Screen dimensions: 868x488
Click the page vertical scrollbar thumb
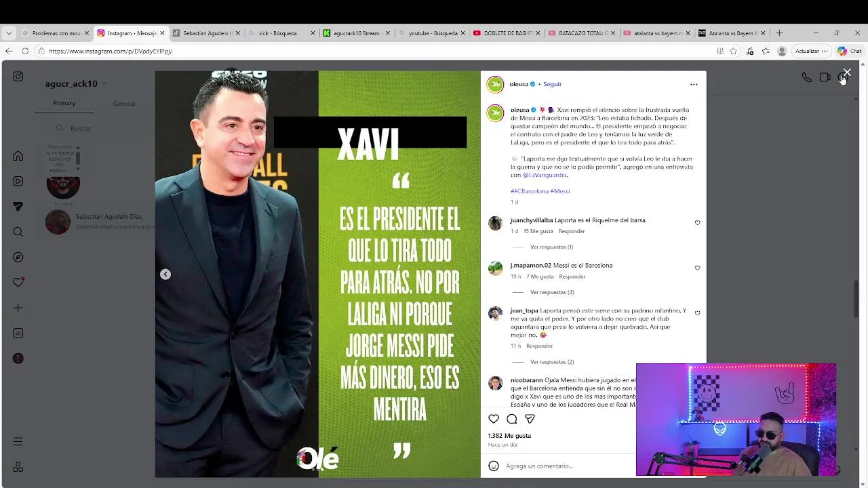point(856,298)
